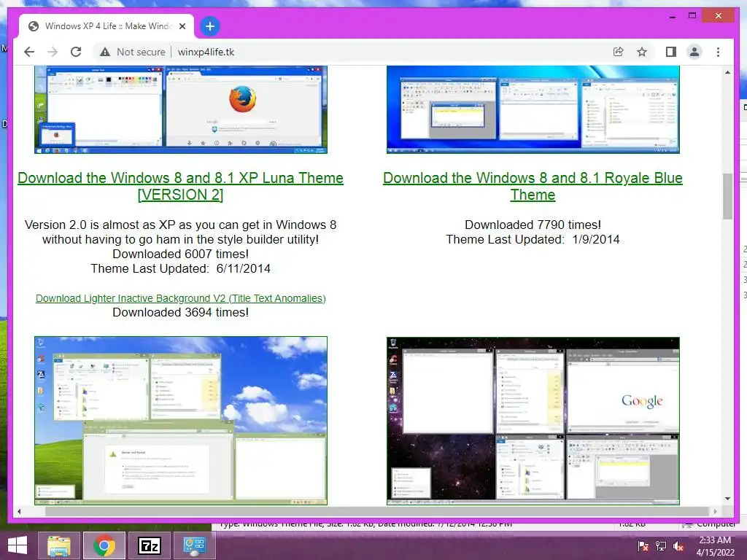Click the text Downloaded 7790 times!
The width and height of the screenshot is (747, 560).
click(533, 225)
